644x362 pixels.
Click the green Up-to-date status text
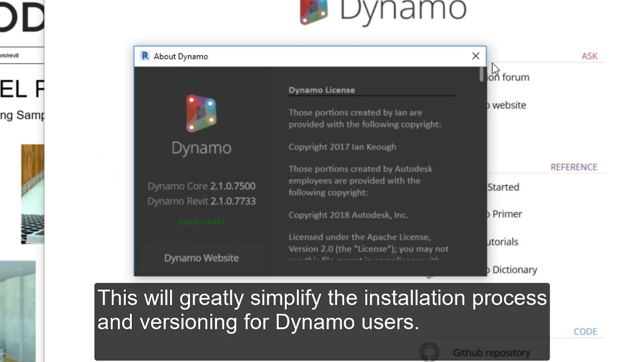tap(201, 221)
